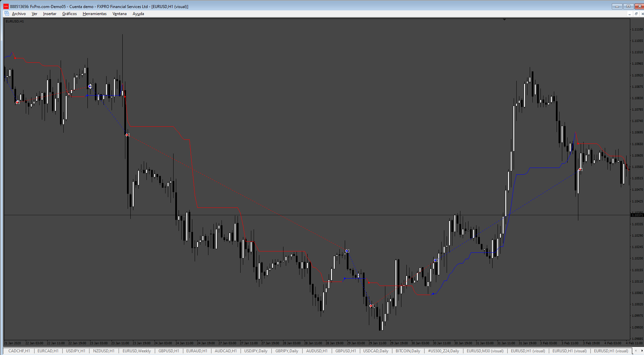The width and height of the screenshot is (644, 355).
Task: Minimize the main FxPro terminal window
Action: point(617,6)
